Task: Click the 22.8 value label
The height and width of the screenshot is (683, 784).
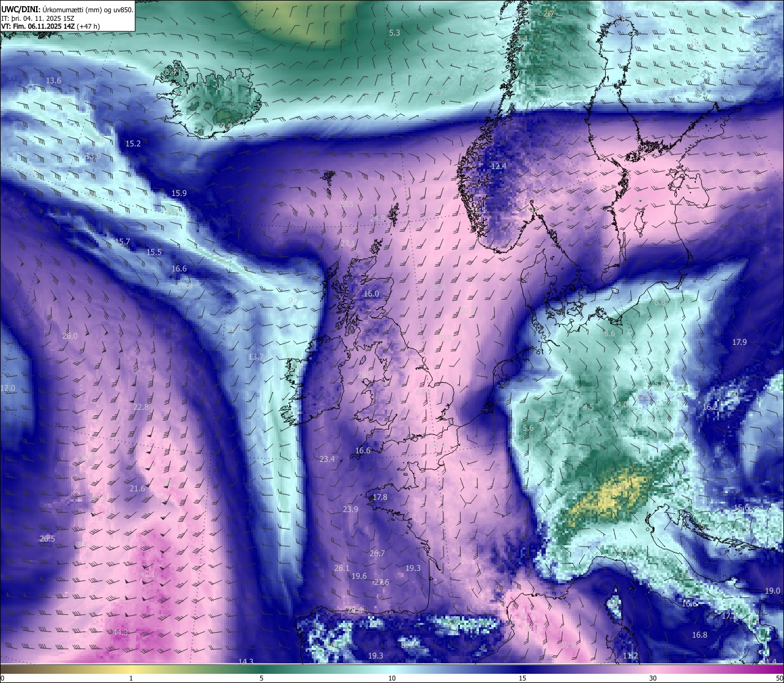Action: tap(141, 407)
